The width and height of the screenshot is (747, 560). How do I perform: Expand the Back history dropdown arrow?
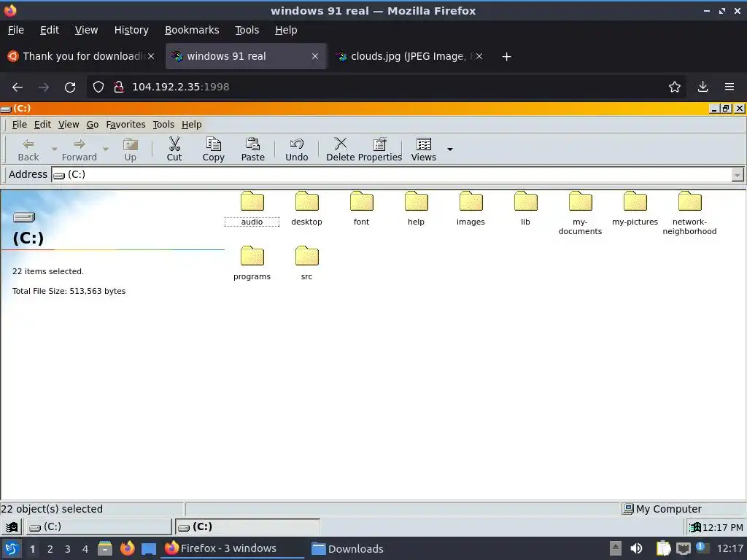pyautogui.click(x=54, y=149)
